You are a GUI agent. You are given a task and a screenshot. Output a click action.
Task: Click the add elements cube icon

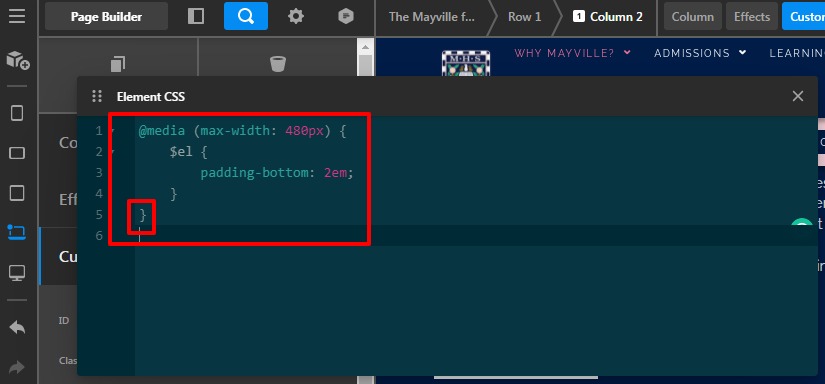tap(17, 60)
